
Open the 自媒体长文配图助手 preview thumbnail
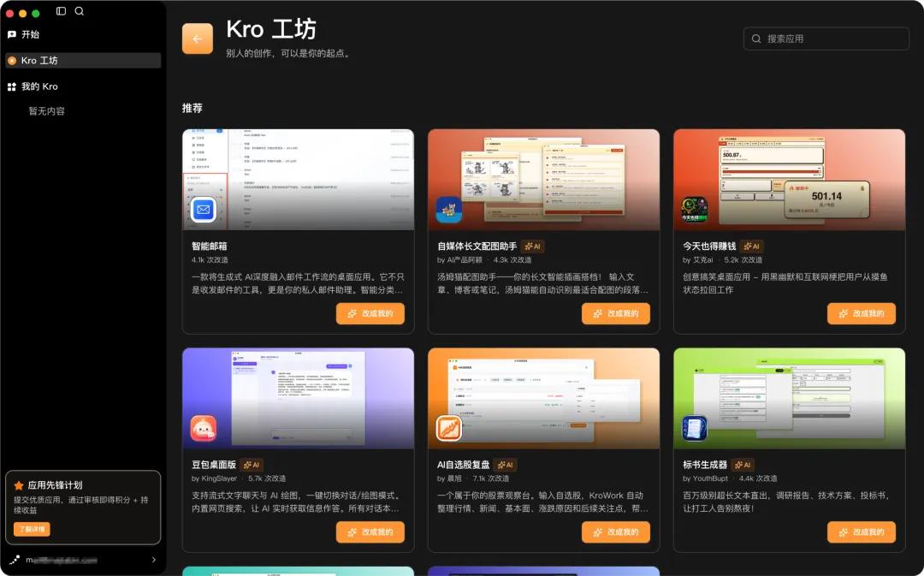point(544,180)
